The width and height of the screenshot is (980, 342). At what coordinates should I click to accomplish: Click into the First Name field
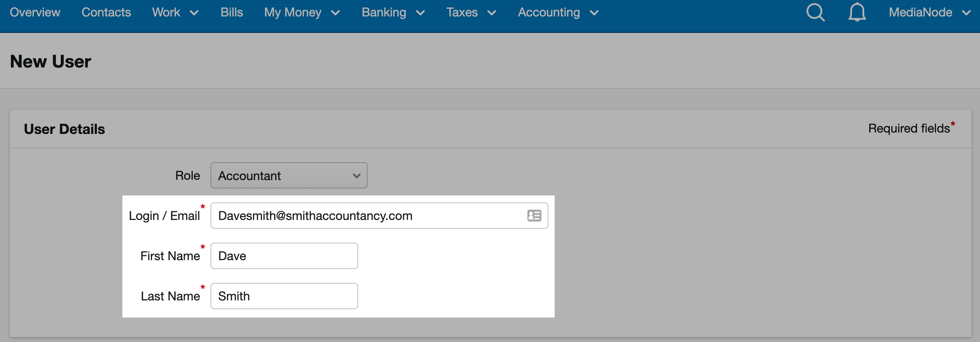point(284,256)
